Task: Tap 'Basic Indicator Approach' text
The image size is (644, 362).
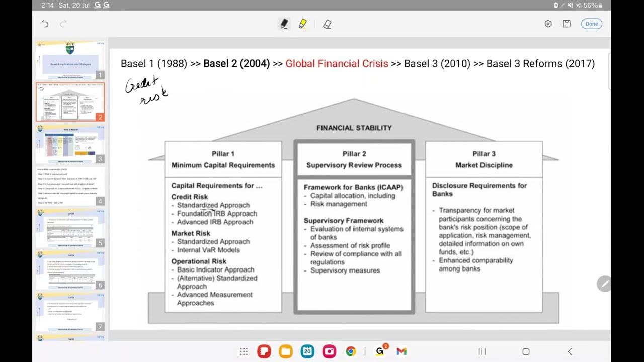Action: pyautogui.click(x=215, y=270)
